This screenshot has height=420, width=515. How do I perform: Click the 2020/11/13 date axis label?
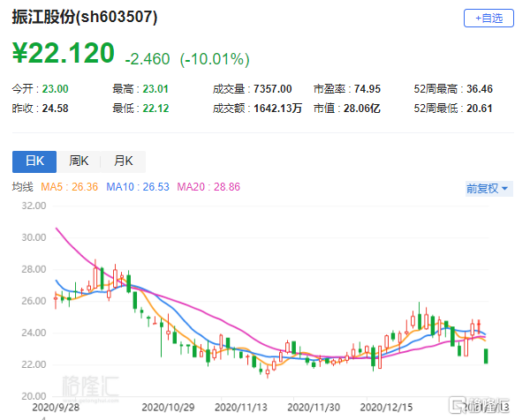tap(241, 408)
